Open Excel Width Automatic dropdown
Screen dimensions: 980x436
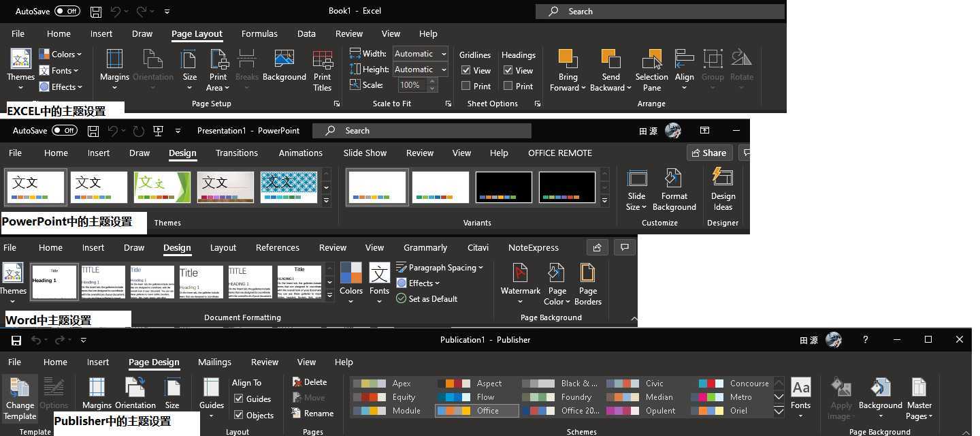pyautogui.click(x=444, y=54)
